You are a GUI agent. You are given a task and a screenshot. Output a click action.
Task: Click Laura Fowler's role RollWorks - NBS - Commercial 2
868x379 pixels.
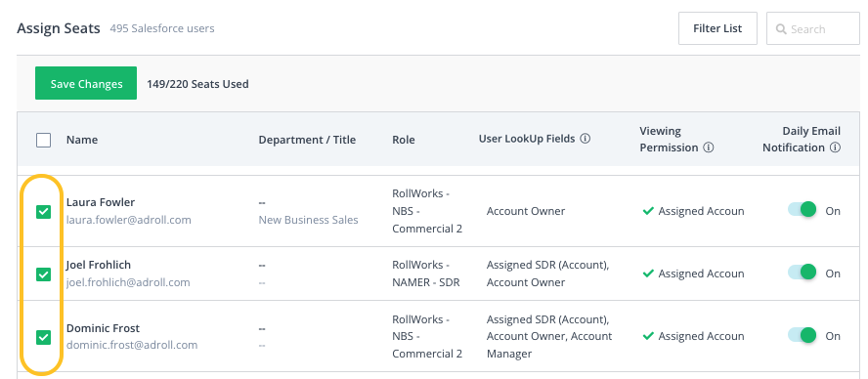click(427, 211)
